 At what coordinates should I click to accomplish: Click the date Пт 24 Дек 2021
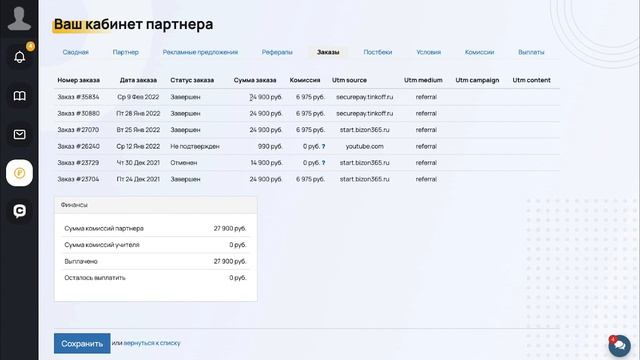[x=138, y=179]
